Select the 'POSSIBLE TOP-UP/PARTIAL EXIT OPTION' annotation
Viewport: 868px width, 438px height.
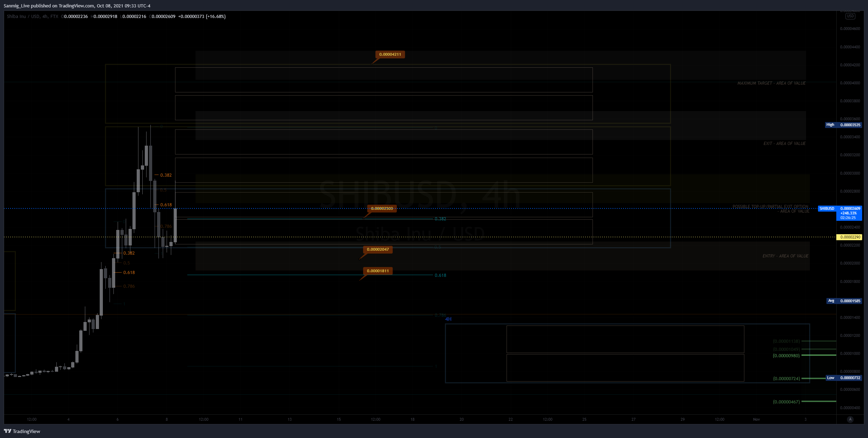(x=770, y=207)
